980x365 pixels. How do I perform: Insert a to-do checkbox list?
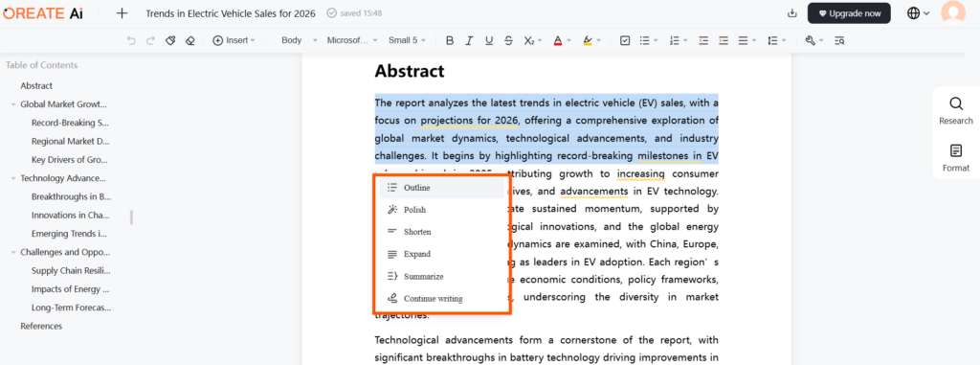pos(625,40)
